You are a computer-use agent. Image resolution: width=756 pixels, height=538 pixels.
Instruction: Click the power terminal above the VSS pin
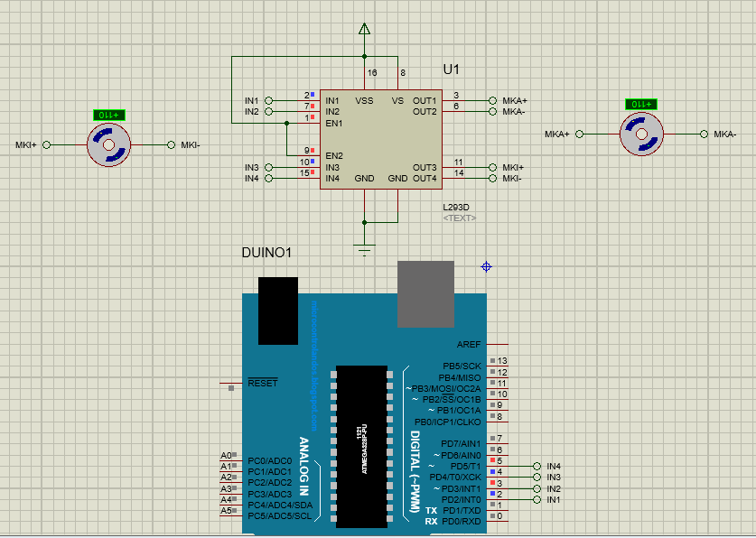364,29
